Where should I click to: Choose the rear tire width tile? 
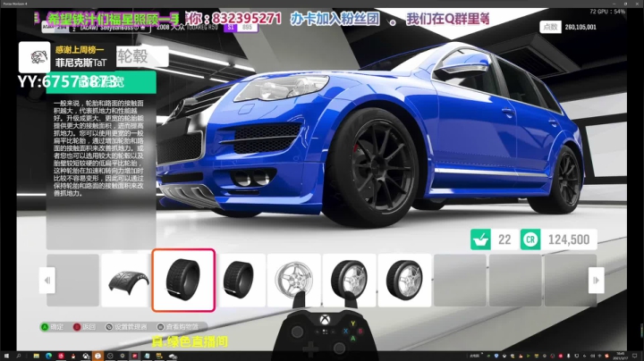241,281
